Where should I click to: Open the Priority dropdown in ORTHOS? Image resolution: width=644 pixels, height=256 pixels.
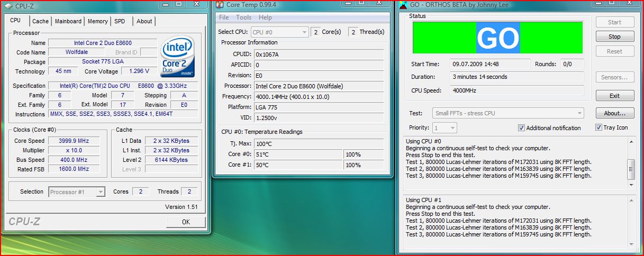445,128
